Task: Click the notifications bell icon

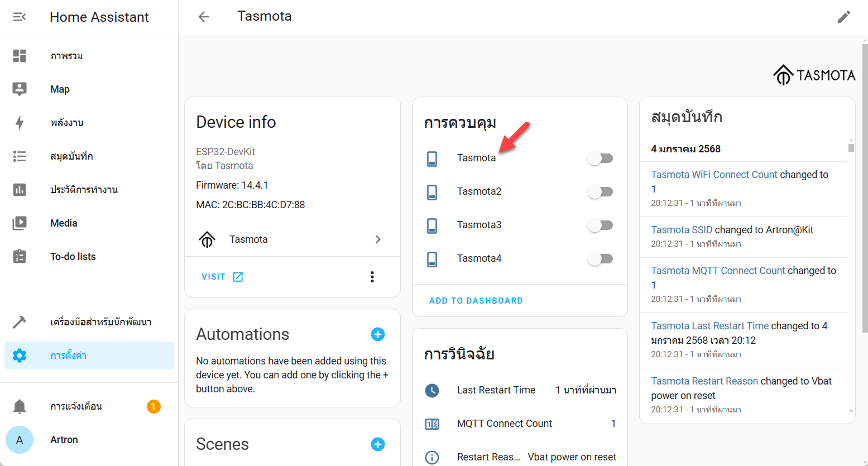Action: (x=20, y=406)
